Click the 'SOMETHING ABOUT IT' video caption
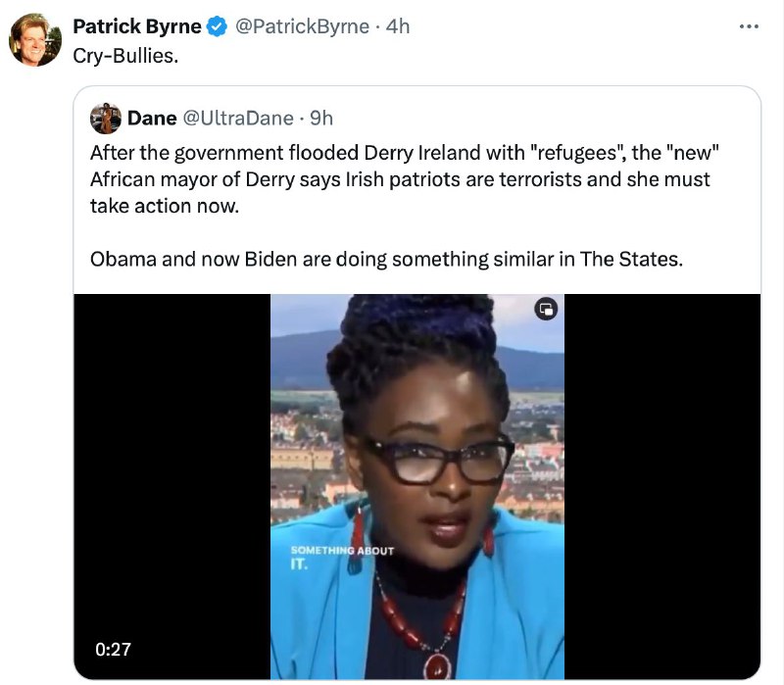This screenshot has width=784, height=685. tap(342, 557)
